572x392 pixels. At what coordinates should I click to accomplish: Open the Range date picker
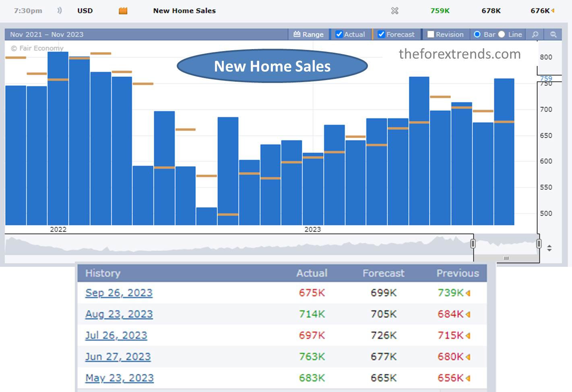point(309,35)
